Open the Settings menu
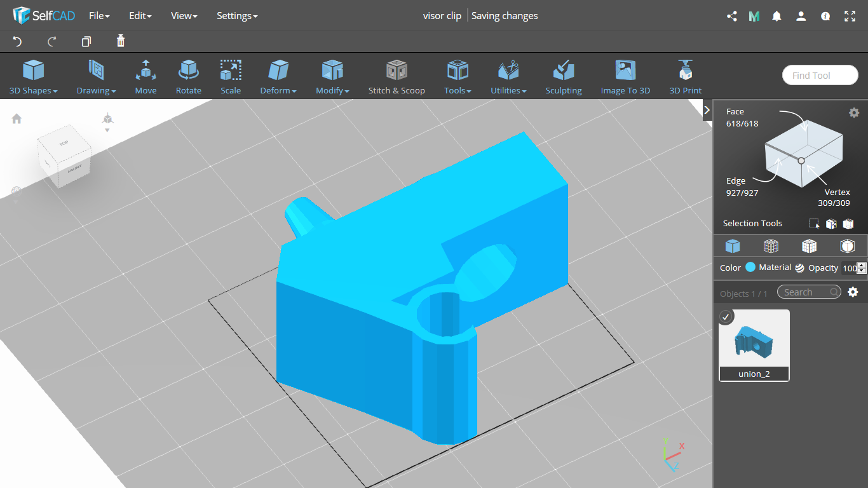The height and width of the screenshot is (488, 868). [237, 16]
